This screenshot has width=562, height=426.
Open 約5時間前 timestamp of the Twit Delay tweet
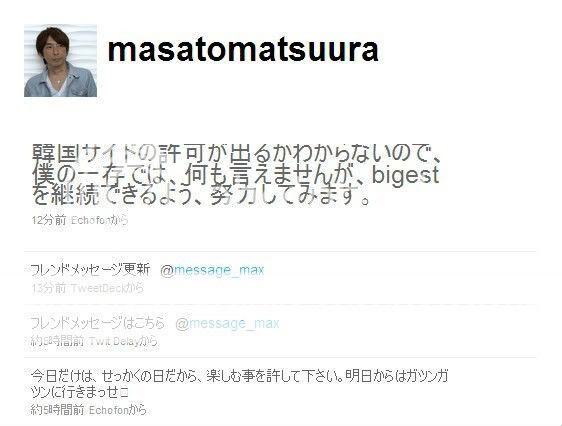coord(57,341)
